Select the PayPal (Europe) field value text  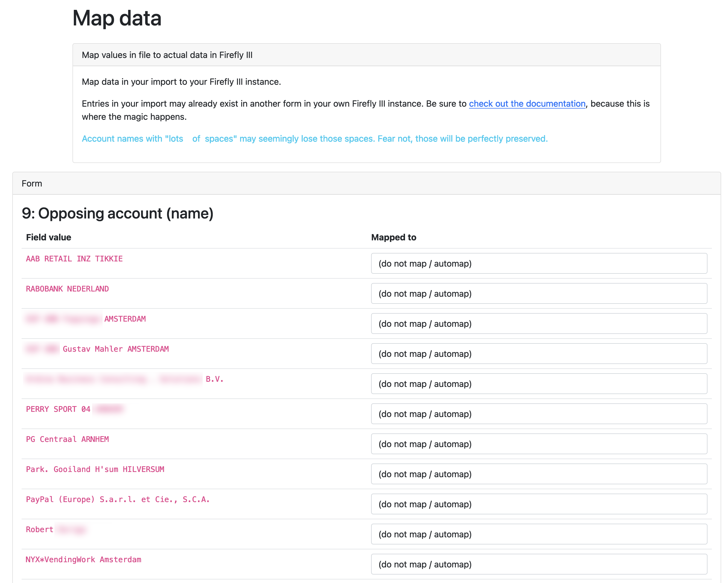(x=118, y=500)
